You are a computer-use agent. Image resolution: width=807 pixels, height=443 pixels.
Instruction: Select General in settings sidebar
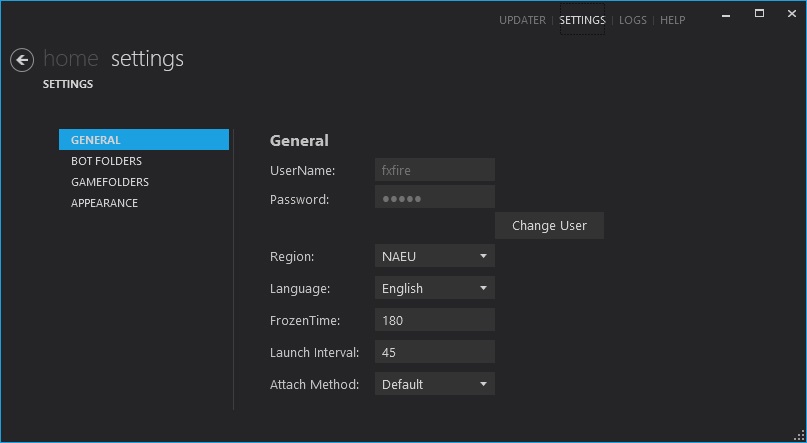point(144,140)
